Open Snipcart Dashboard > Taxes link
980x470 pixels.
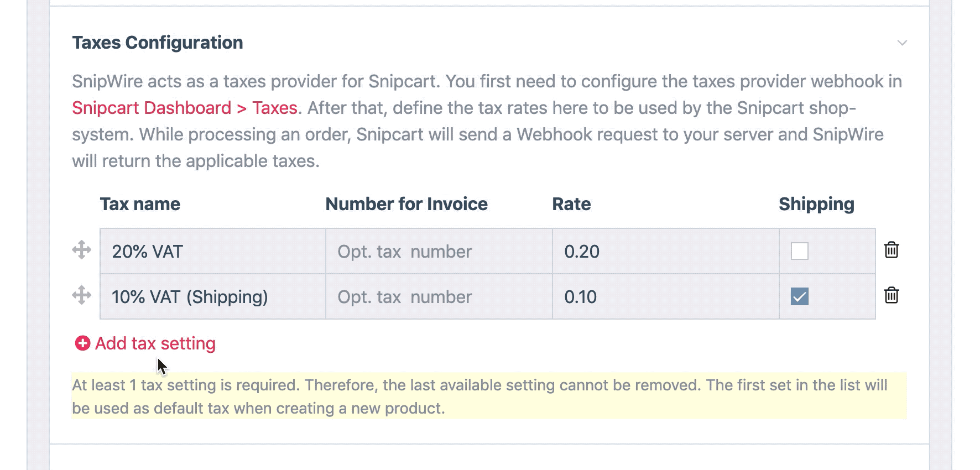tap(185, 107)
